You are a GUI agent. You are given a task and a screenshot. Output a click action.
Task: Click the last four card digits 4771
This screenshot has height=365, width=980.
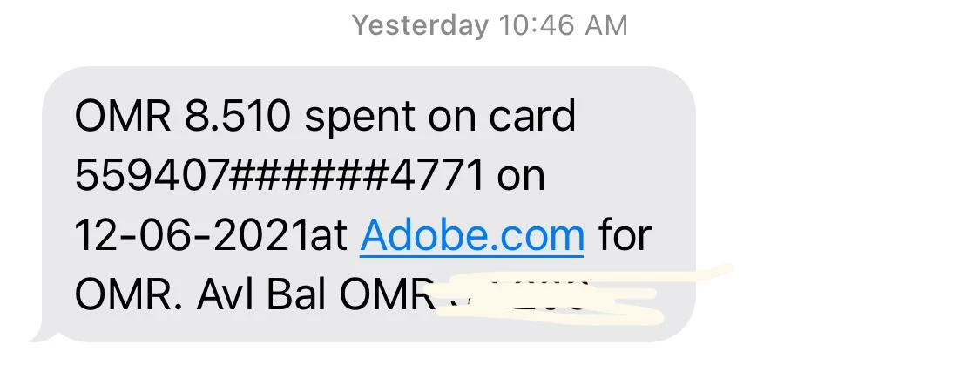[437, 176]
